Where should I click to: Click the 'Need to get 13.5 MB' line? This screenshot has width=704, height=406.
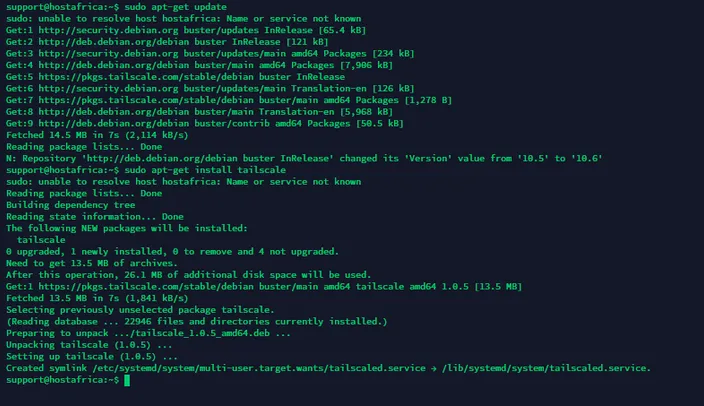[x=92, y=263]
